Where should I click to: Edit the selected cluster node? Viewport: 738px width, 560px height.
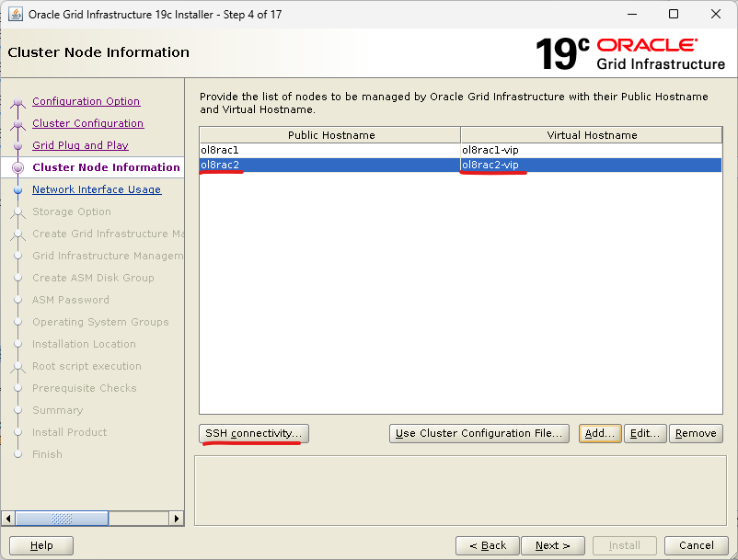click(645, 433)
